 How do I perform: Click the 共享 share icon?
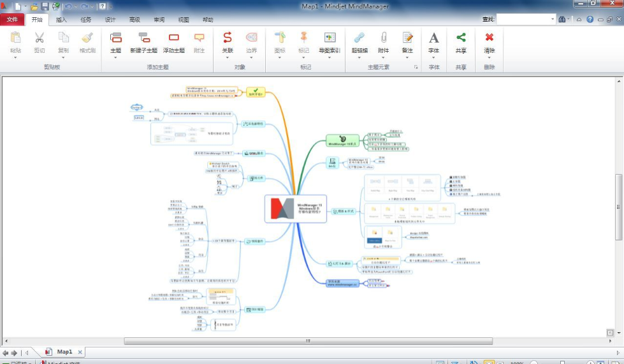tap(461, 38)
